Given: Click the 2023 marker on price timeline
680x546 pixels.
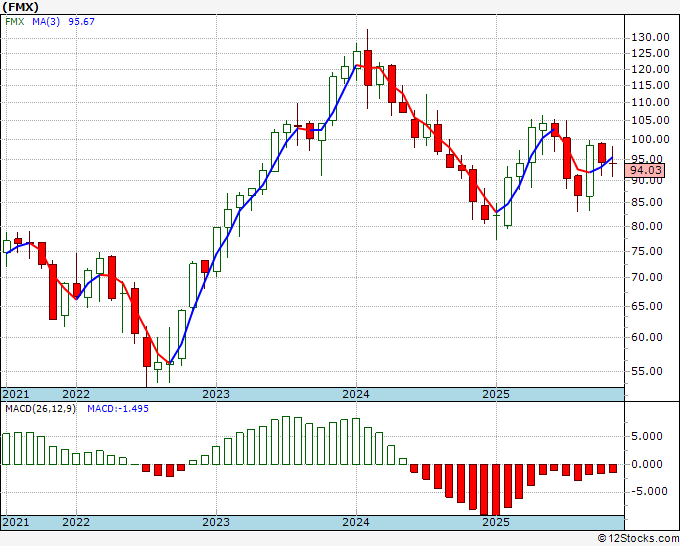Looking at the screenshot, I should tap(216, 394).
